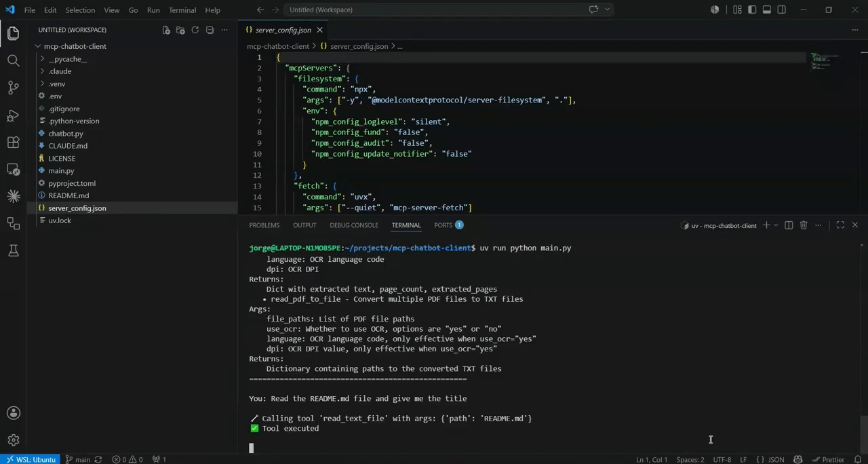Toggle the primary side bar
The height and width of the screenshot is (464, 868).
(x=752, y=9)
